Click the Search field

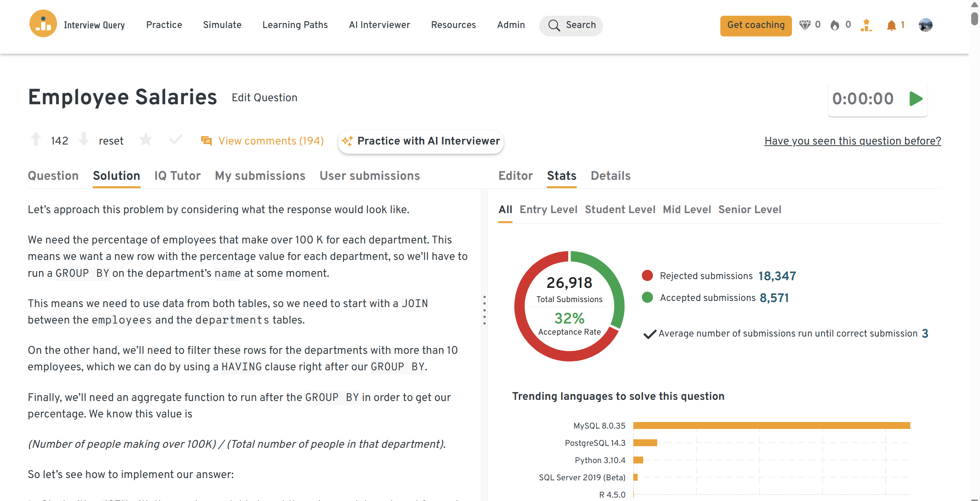[x=571, y=25]
